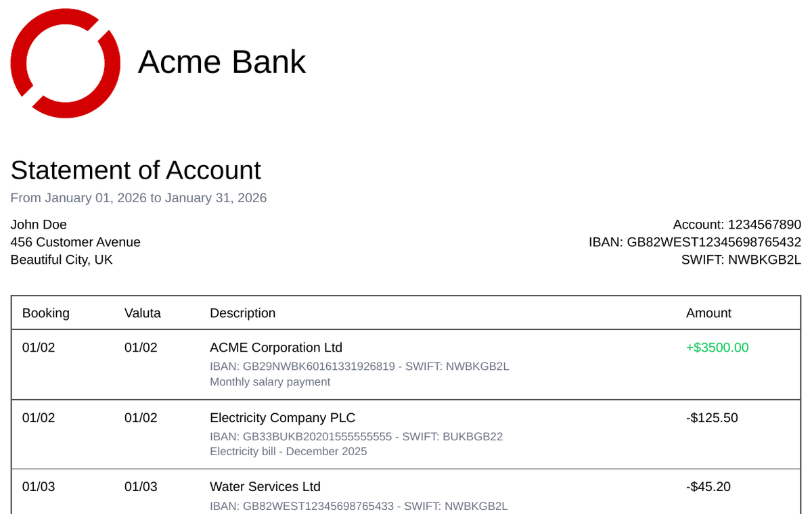Click the Amount column header
The image size is (812, 514).
point(708,313)
